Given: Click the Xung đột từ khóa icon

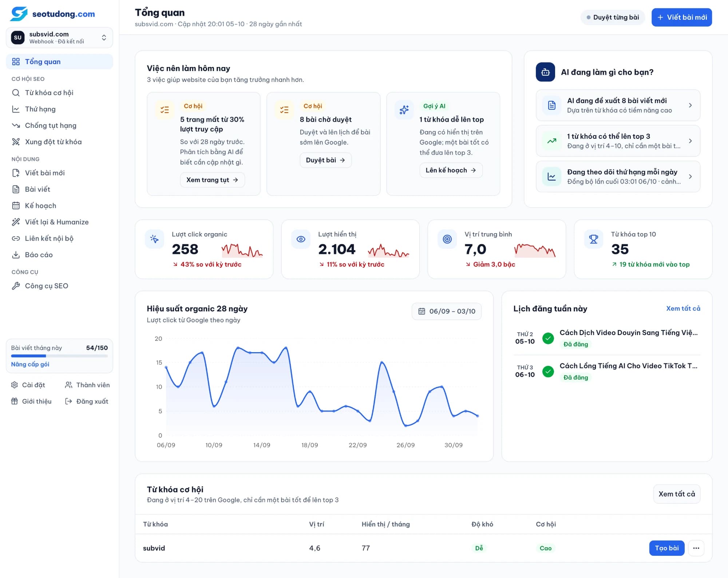Looking at the screenshot, I should click(16, 142).
